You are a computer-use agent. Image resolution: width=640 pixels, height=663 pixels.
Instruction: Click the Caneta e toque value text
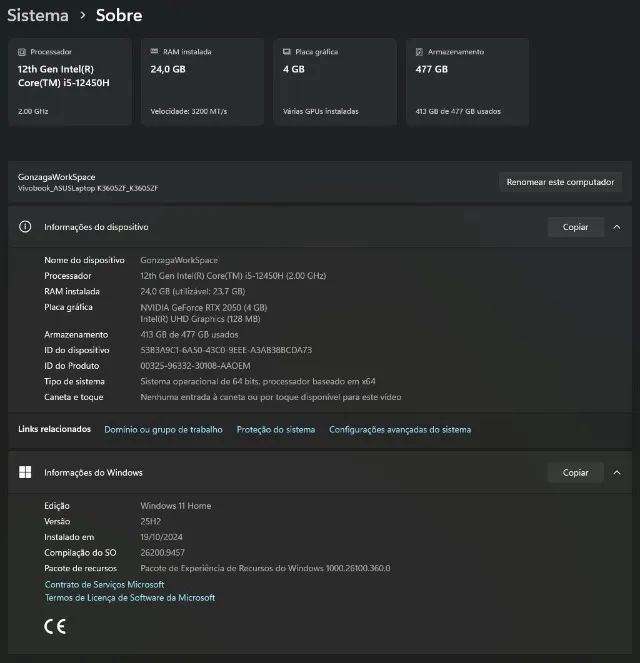271,397
